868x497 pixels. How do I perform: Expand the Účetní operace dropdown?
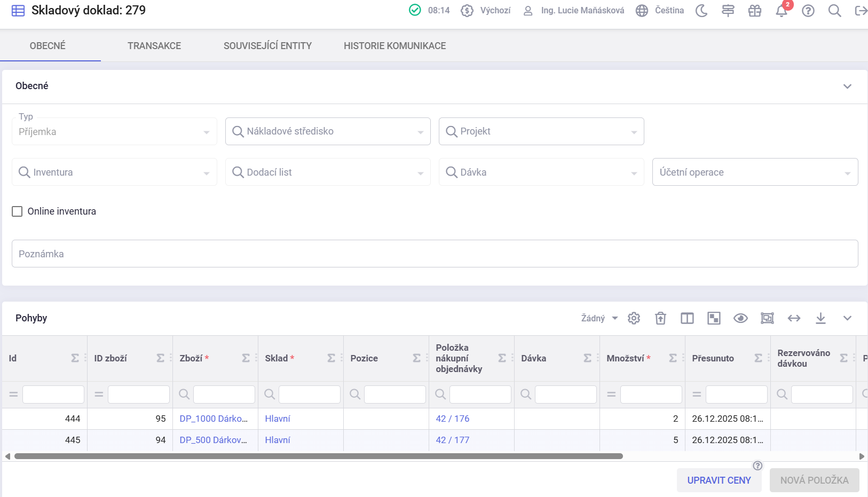[755, 172]
